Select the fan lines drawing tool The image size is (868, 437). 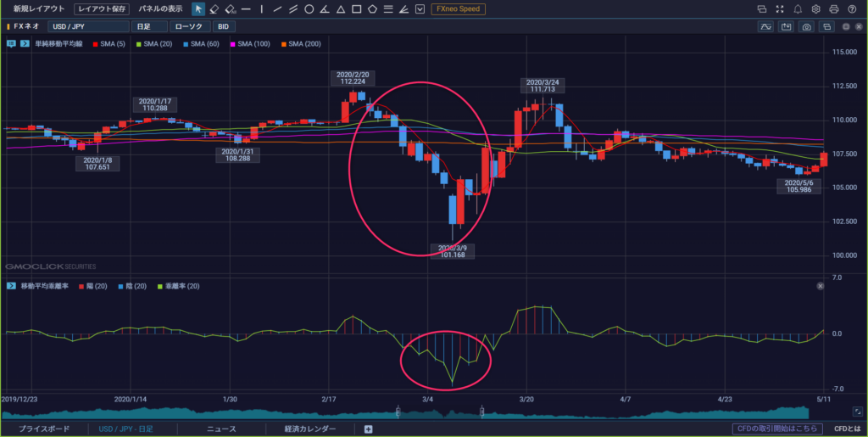(x=404, y=8)
